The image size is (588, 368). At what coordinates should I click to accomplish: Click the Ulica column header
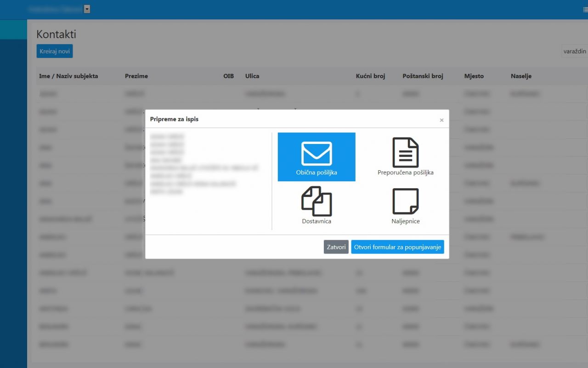click(x=252, y=76)
